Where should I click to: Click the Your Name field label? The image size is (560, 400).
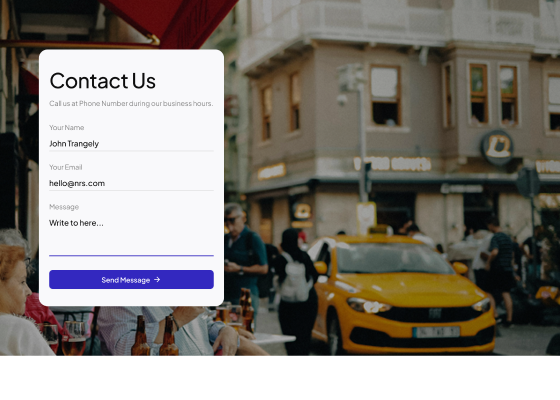coord(67,128)
